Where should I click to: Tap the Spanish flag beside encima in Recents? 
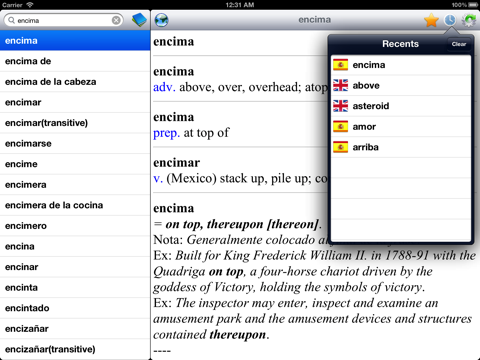(x=340, y=65)
